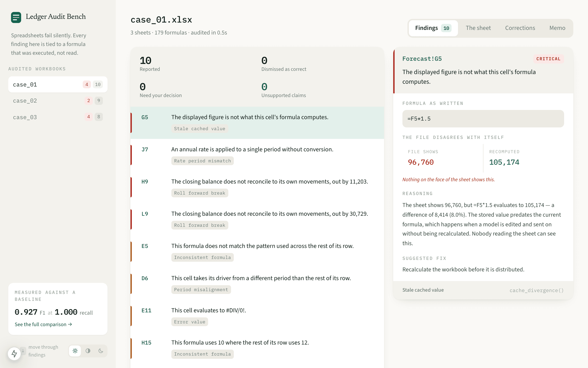
Task: Click the down arrow key hint
Action: click(x=23, y=351)
